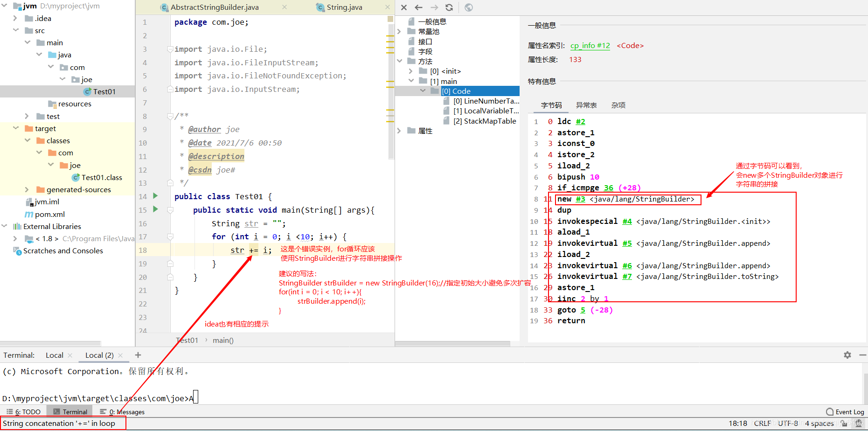Expand the .idea folder
The image size is (868, 431).
pyautogui.click(x=15, y=18)
